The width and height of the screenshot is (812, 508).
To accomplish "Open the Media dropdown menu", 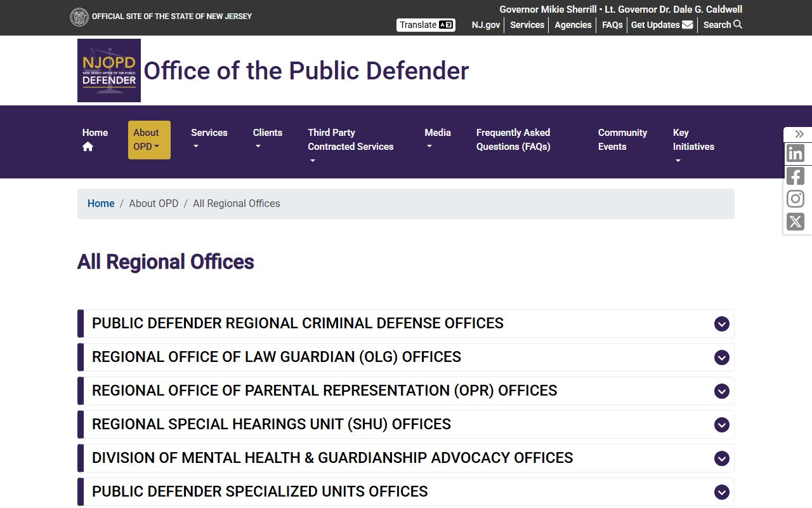I will 437,140.
